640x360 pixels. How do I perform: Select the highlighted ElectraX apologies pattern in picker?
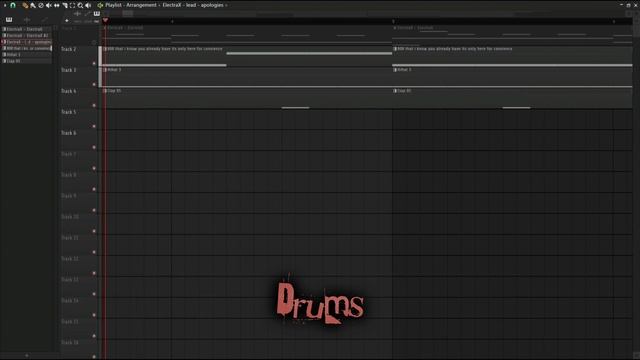[x=27, y=42]
